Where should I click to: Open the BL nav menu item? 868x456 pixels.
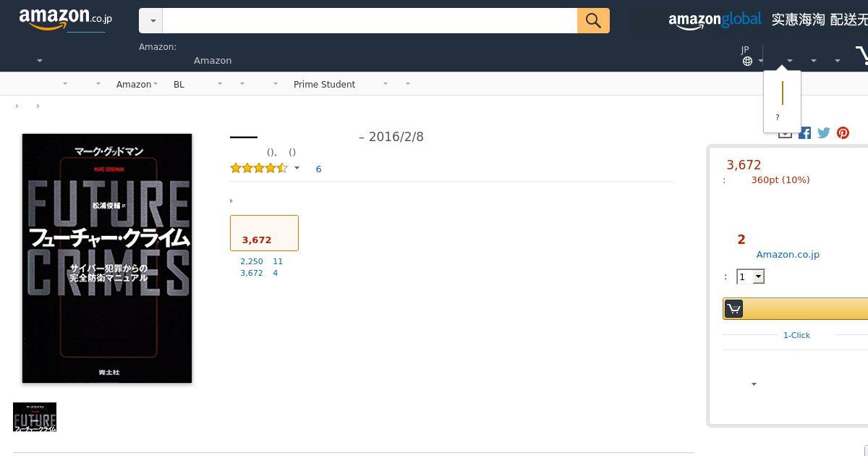(x=179, y=85)
